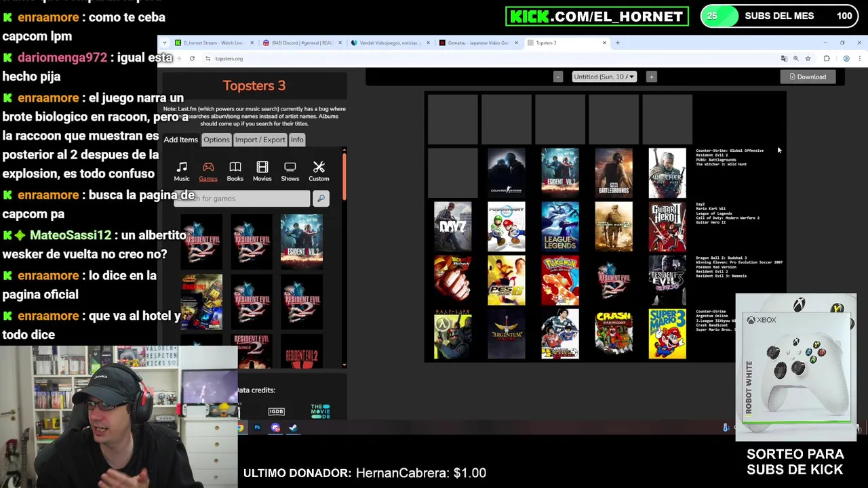Viewport: 868px width, 488px height.
Task: Choose the Movies film-strip category icon
Action: (262, 167)
